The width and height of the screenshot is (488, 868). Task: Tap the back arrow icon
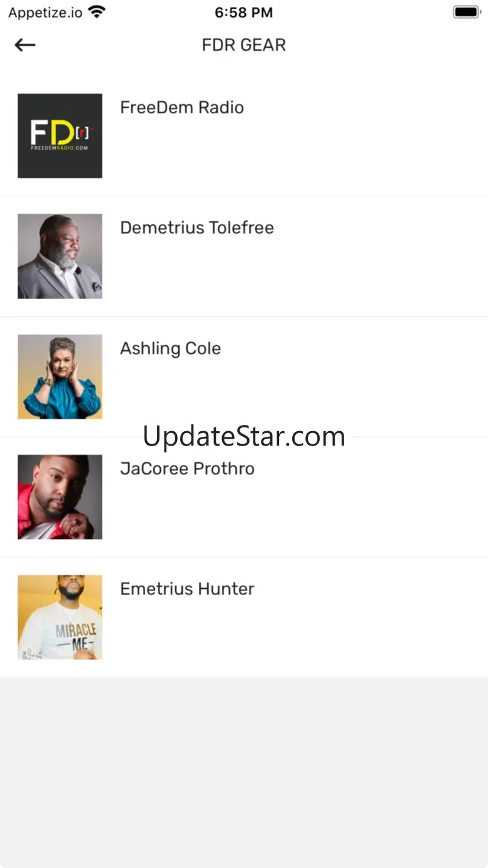point(25,45)
